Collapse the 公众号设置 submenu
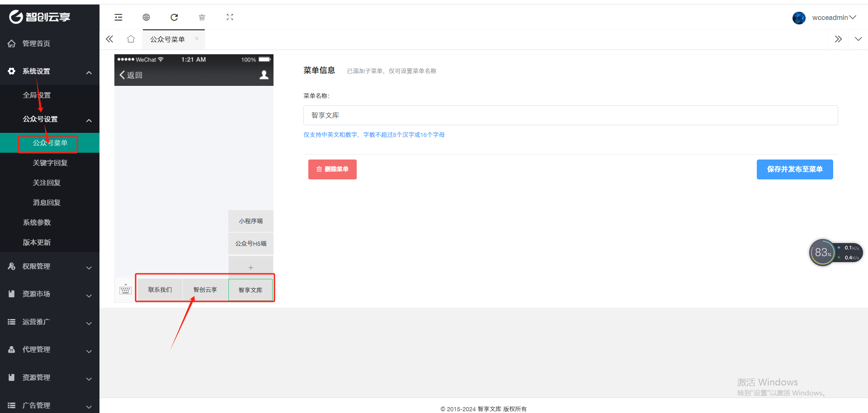The width and height of the screenshot is (868, 413). click(x=50, y=119)
